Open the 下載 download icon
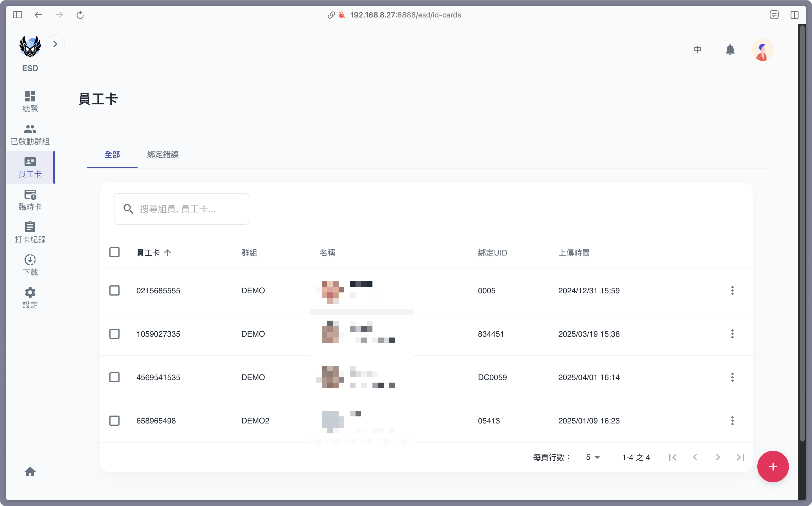Image resolution: width=812 pixels, height=506 pixels. [30, 265]
